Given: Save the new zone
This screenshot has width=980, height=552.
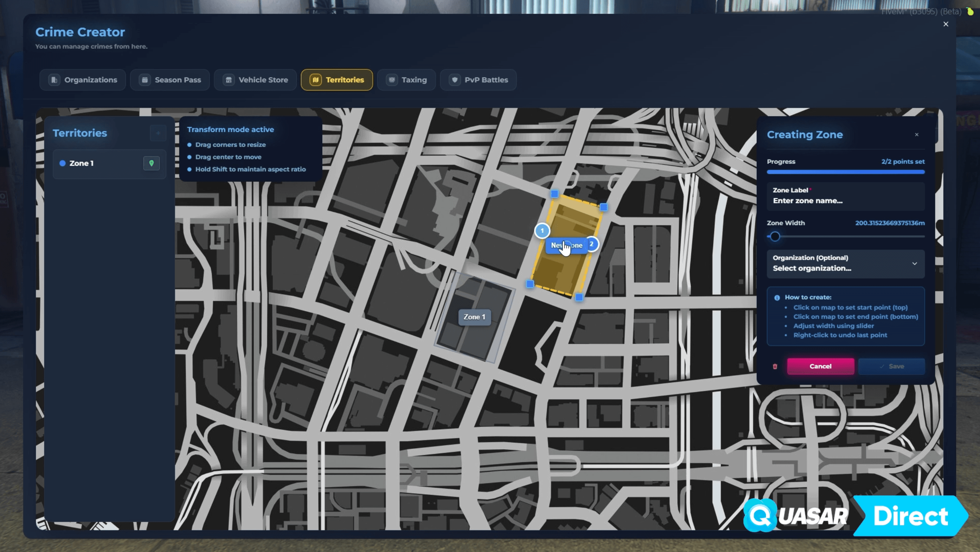Looking at the screenshot, I should click(x=892, y=366).
